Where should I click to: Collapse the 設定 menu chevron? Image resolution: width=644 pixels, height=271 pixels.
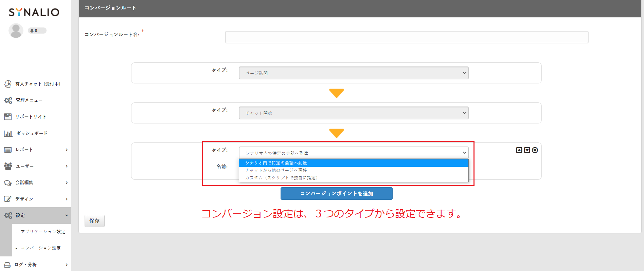[x=67, y=215]
